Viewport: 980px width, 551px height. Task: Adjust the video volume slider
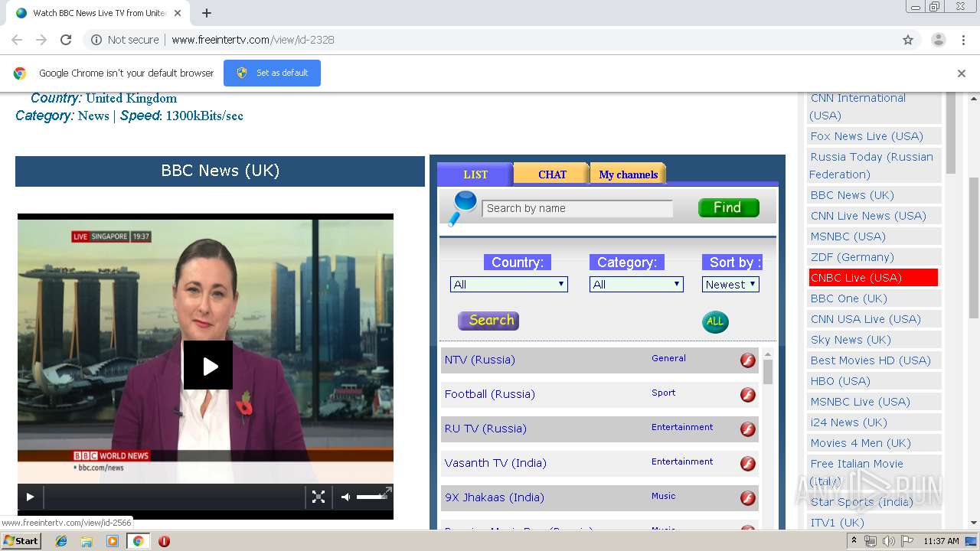pyautogui.click(x=371, y=497)
